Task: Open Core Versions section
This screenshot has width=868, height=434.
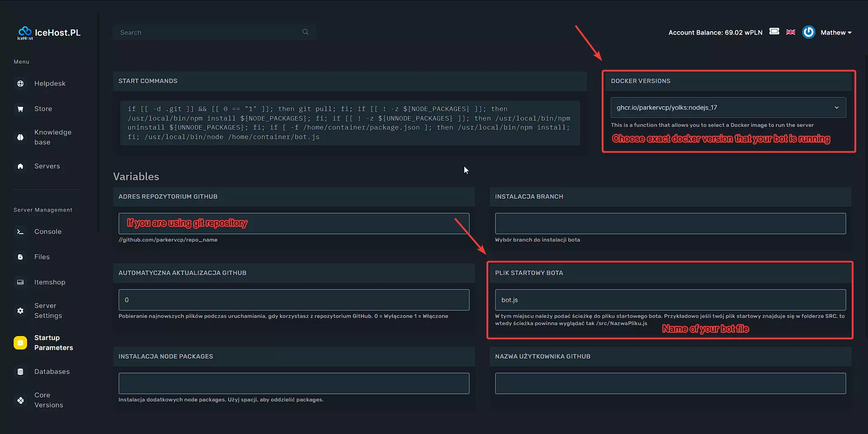Action: tap(49, 400)
